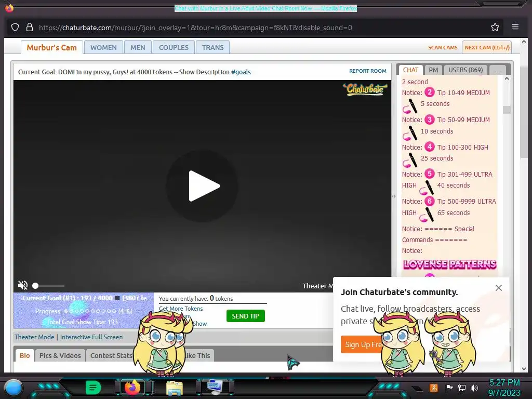Open the Windows Start orb
This screenshot has width=532, height=399.
click(x=14, y=388)
